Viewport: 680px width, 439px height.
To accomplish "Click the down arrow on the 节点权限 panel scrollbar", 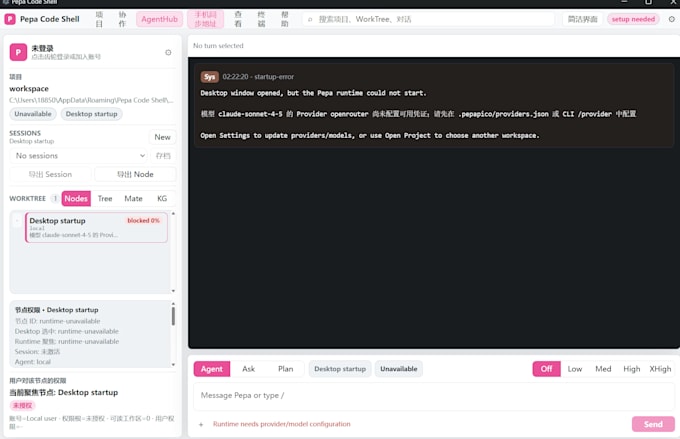I will [x=173, y=365].
